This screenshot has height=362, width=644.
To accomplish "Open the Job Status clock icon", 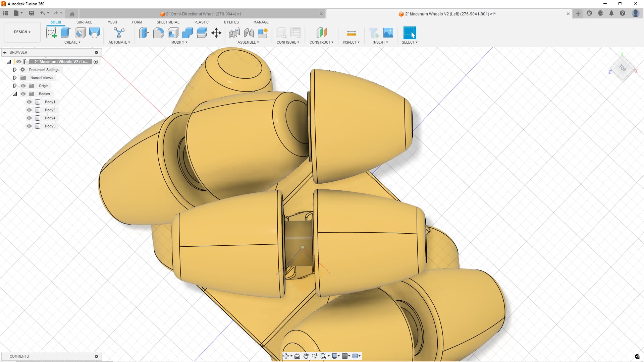I will [x=600, y=13].
